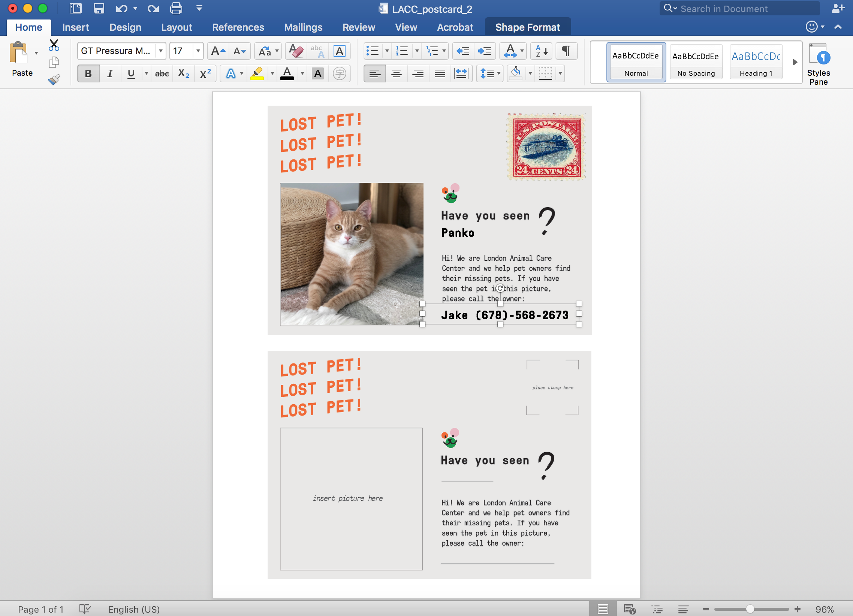The image size is (853, 616).
Task: Click the phonetic guide abc icon
Action: [x=317, y=51]
